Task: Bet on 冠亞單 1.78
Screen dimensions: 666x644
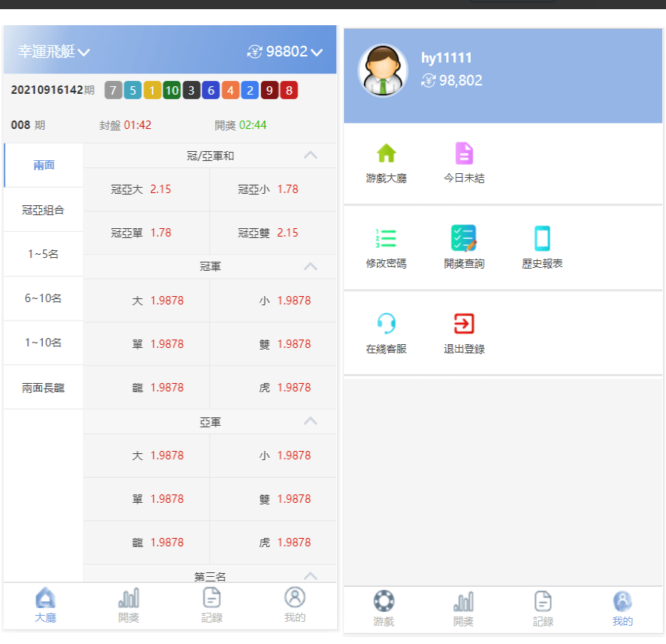Action: tap(146, 233)
